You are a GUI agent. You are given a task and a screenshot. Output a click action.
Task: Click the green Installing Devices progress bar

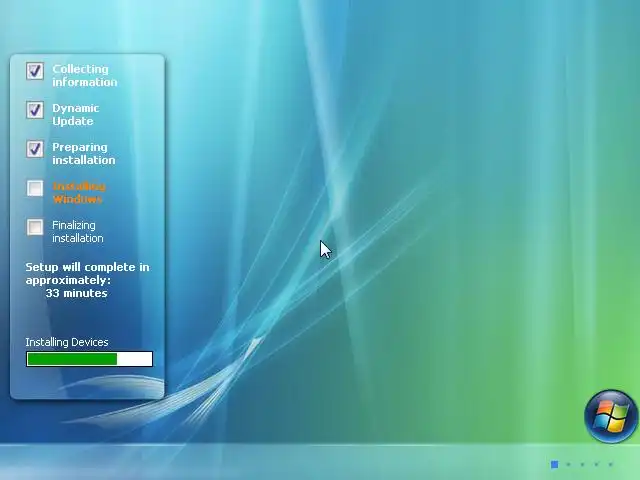tap(89, 359)
